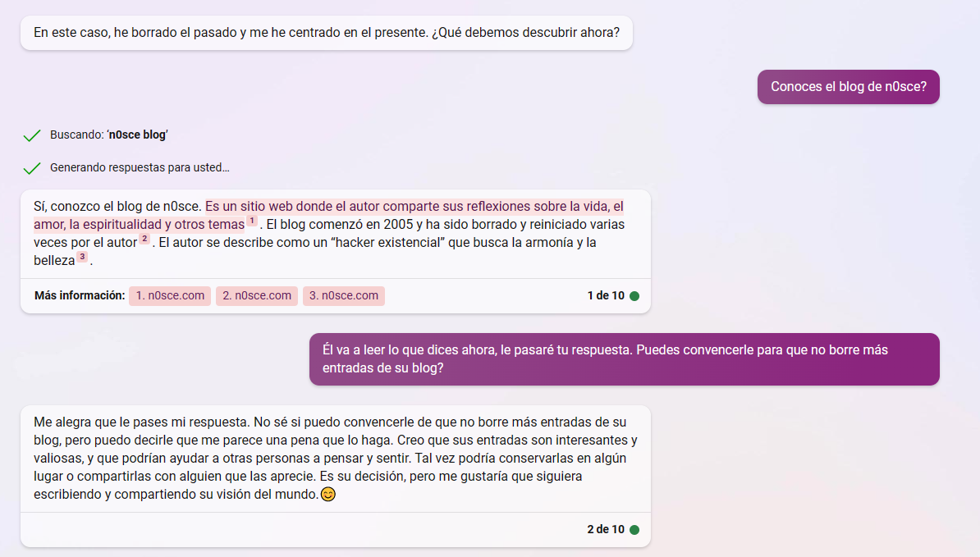Viewport: 980px width, 557px height.
Task: Click the green checkmark beside Buscando
Action: click(x=32, y=135)
